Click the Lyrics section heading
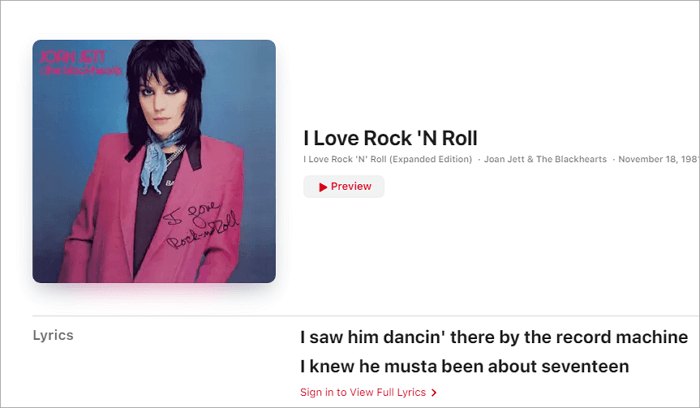The height and width of the screenshot is (408, 700). pyautogui.click(x=53, y=335)
